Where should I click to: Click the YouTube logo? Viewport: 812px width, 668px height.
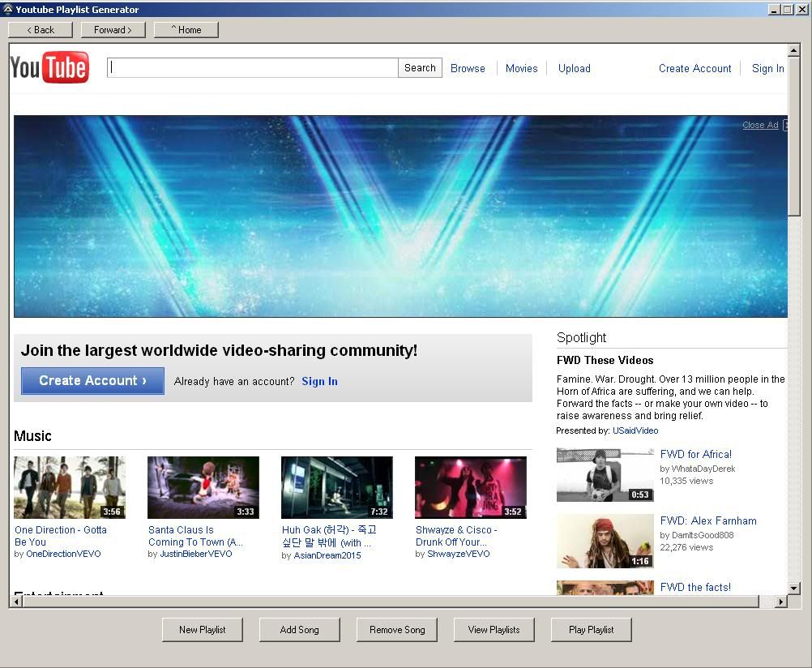[x=49, y=67]
